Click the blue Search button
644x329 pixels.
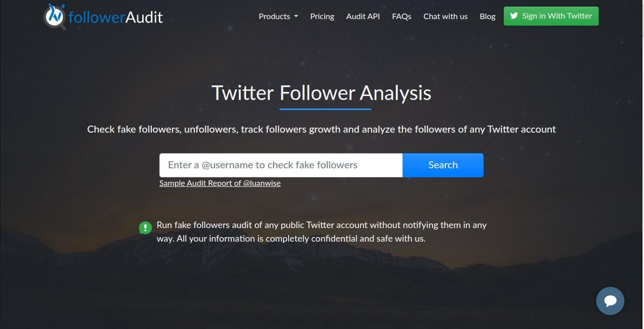point(443,165)
